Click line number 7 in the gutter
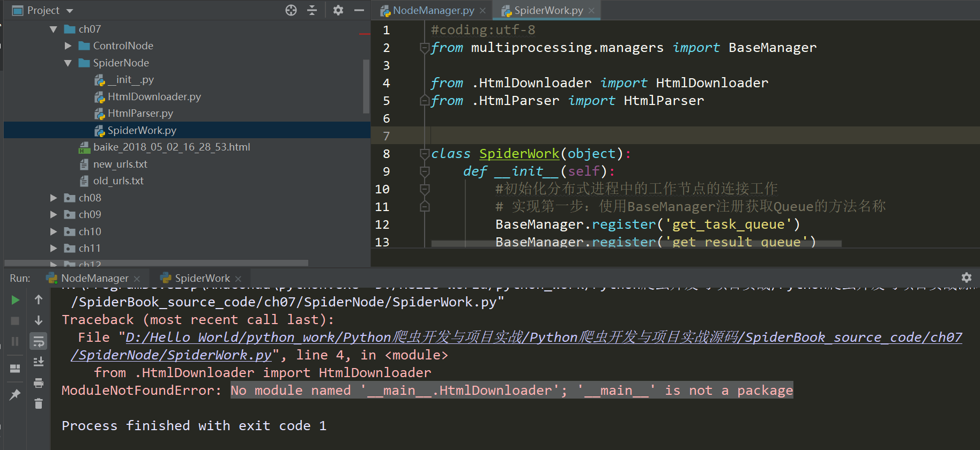Image resolution: width=980 pixels, height=450 pixels. [387, 136]
